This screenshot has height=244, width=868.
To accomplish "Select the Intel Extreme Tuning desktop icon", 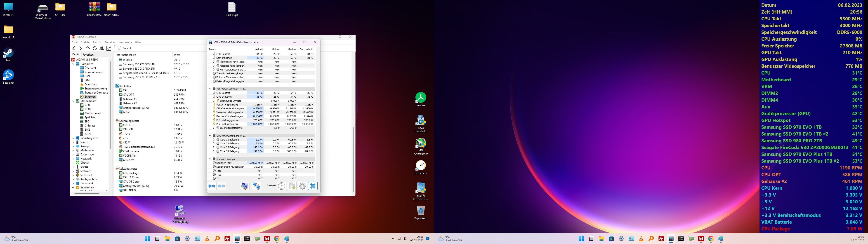I will [x=420, y=191].
